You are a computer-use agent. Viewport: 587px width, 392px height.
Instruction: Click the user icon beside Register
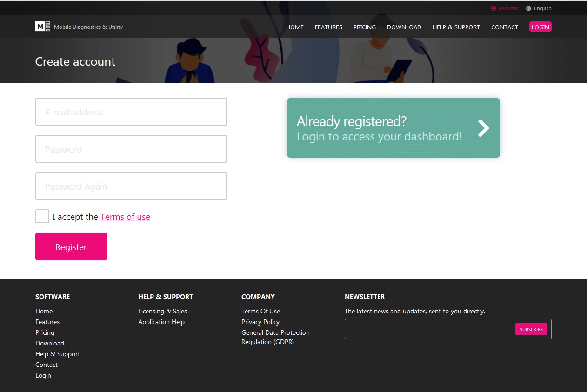pyautogui.click(x=494, y=8)
